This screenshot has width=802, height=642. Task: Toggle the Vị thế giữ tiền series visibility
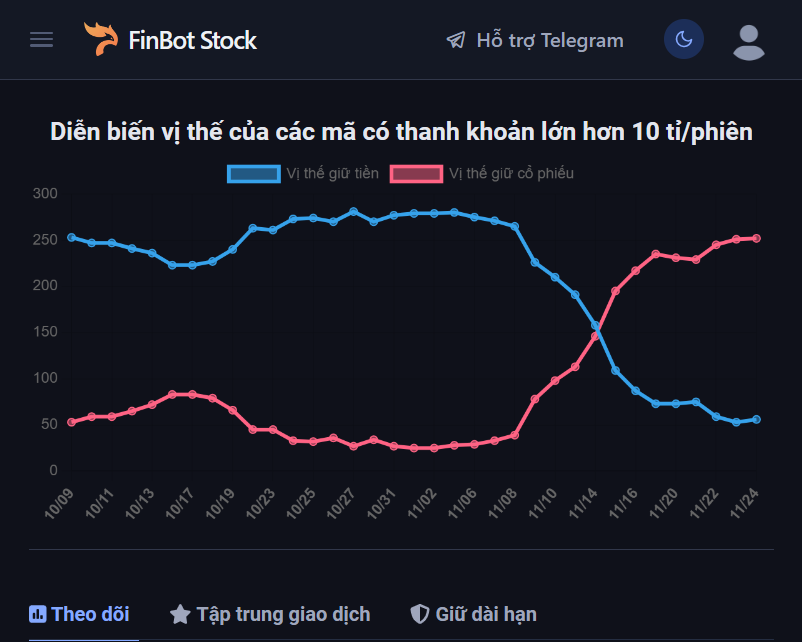[304, 173]
